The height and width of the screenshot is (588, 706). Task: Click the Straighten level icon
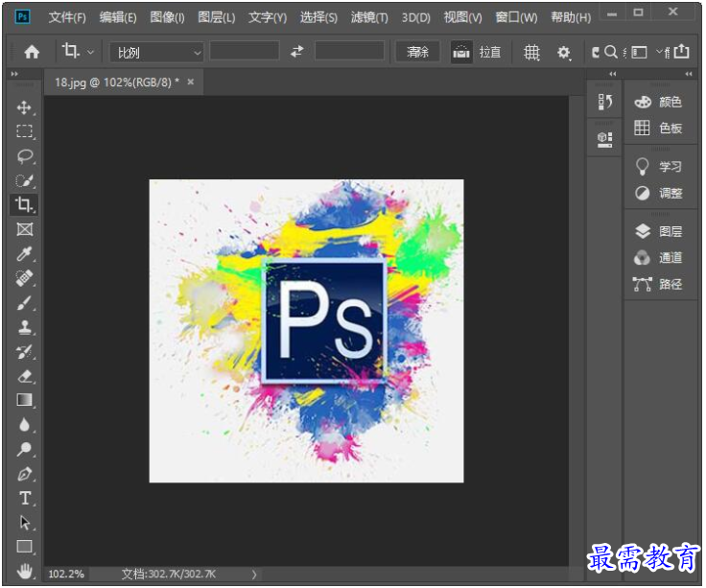[x=461, y=52]
